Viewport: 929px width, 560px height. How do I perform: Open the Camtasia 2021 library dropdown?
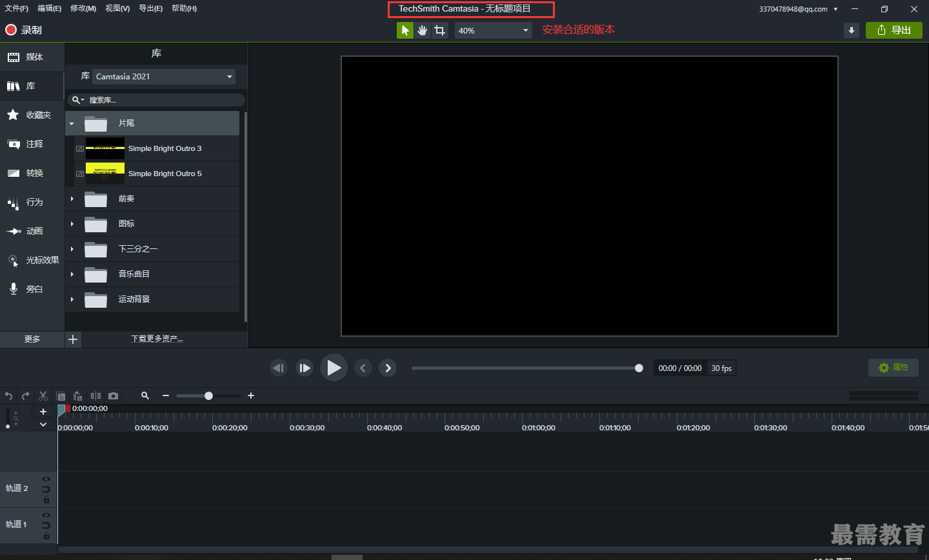[164, 77]
